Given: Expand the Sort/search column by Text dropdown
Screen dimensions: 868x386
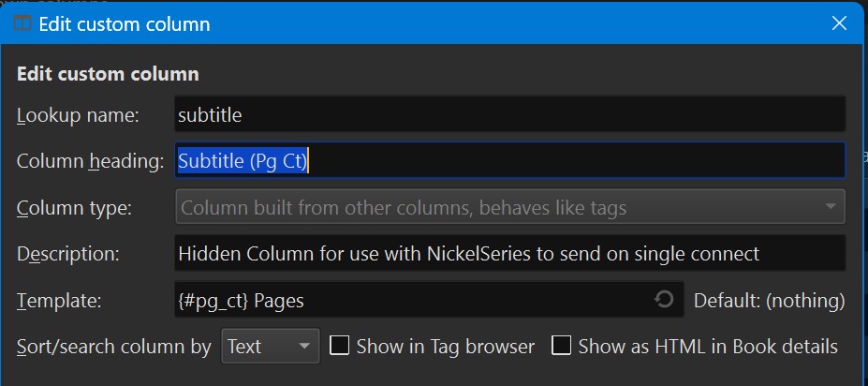Looking at the screenshot, I should coord(271,347).
